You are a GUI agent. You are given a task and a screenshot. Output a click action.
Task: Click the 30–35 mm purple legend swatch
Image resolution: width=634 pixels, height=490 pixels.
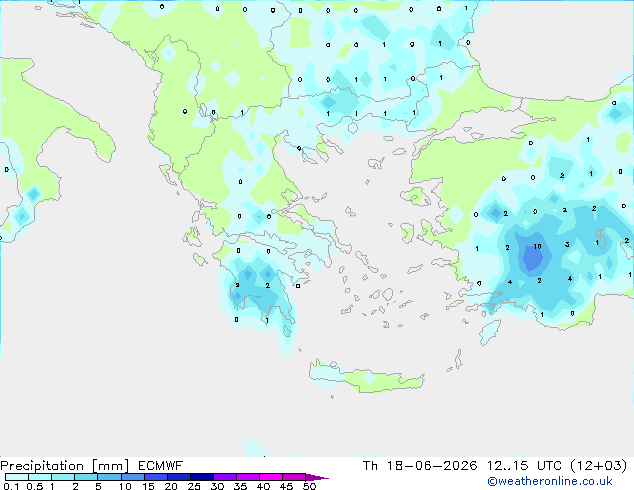coord(225,477)
